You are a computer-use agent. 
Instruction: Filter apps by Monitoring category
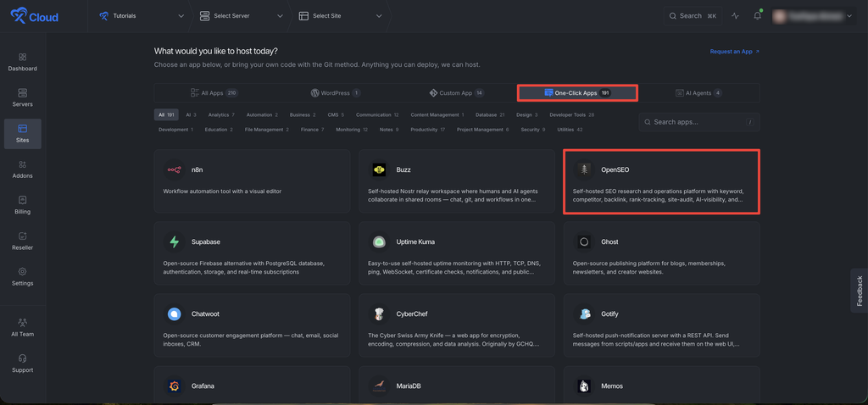pos(352,130)
